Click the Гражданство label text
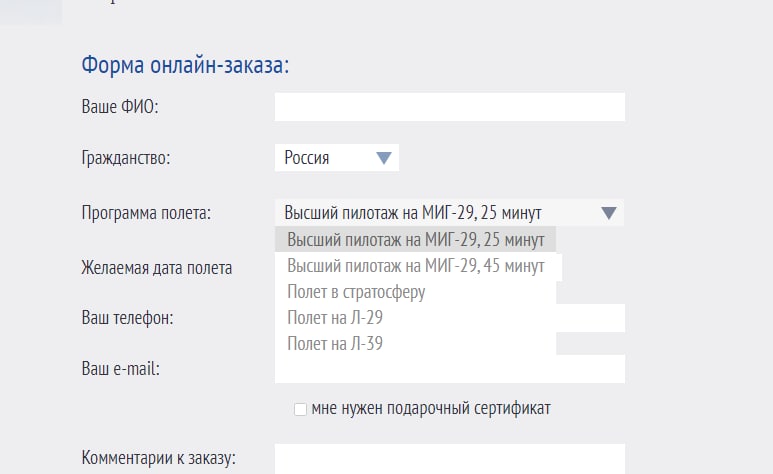 [126, 158]
